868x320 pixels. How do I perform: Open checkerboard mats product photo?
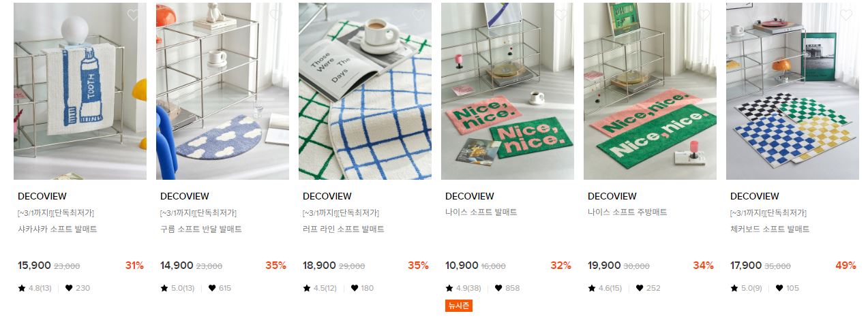click(792, 91)
